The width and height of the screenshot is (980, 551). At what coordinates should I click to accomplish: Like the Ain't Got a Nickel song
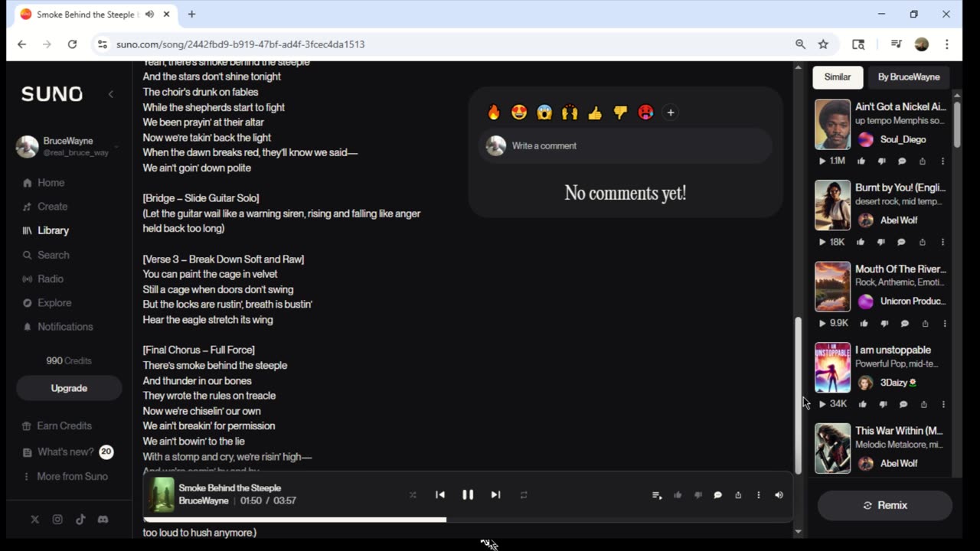point(861,161)
